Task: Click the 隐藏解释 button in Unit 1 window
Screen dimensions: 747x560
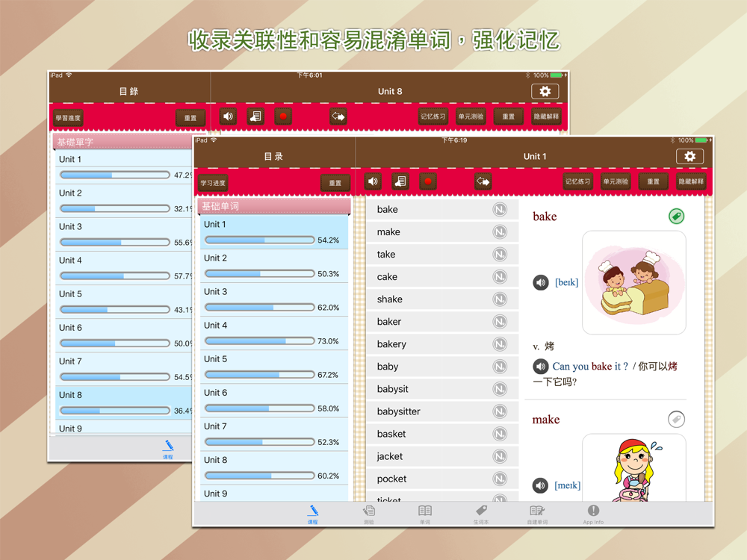Action: pyautogui.click(x=691, y=181)
